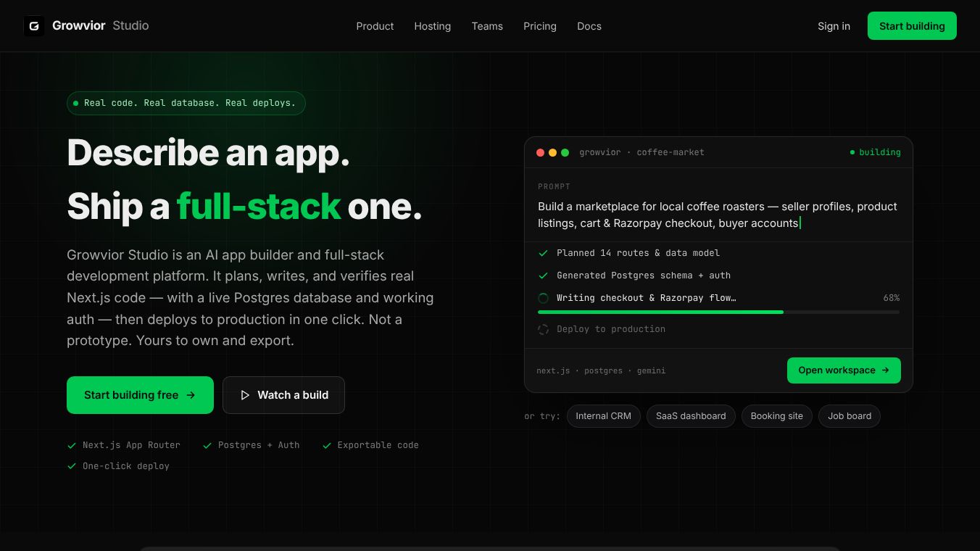980x551 pixels.
Task: Click the Deploy to production step text
Action: [x=611, y=329]
